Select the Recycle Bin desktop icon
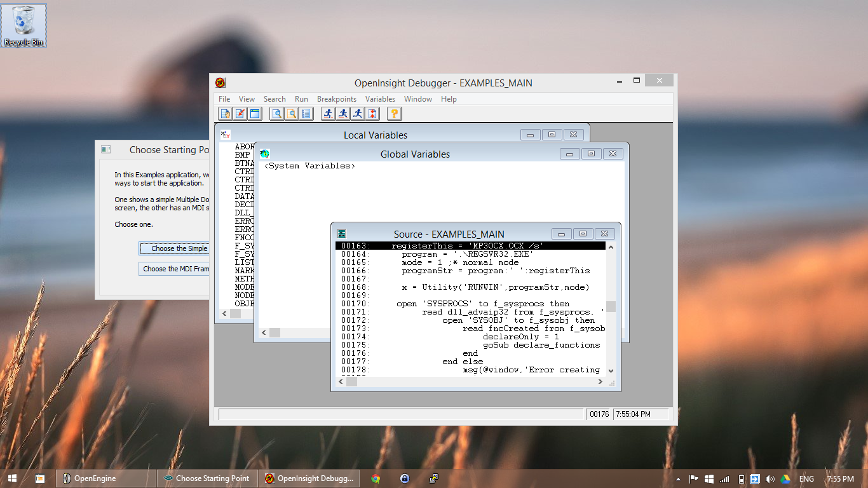868x488 pixels. click(24, 25)
